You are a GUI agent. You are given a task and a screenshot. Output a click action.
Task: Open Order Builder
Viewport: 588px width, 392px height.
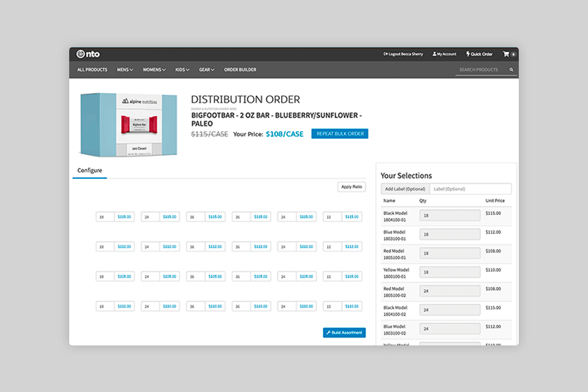click(240, 70)
